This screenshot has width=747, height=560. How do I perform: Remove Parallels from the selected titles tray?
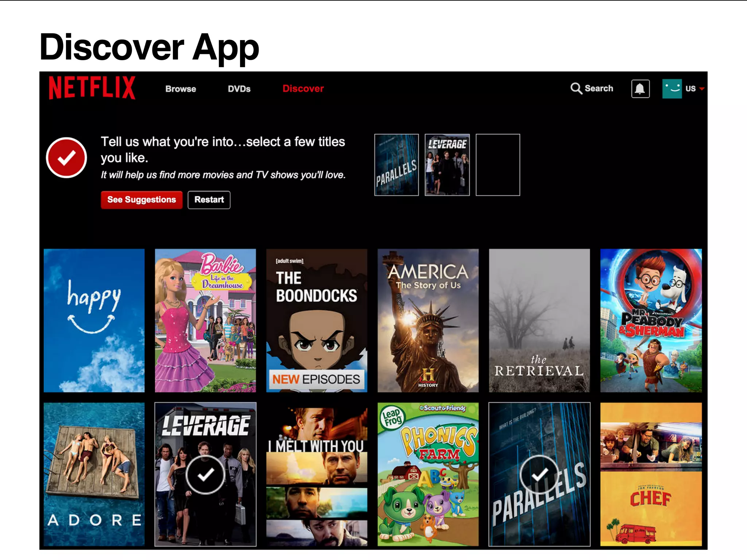pos(396,165)
